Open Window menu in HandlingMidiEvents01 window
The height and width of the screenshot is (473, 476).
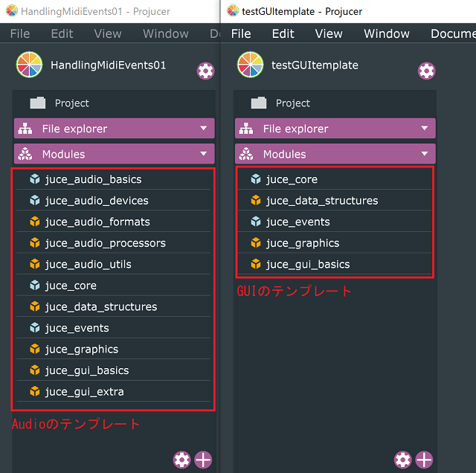(166, 33)
